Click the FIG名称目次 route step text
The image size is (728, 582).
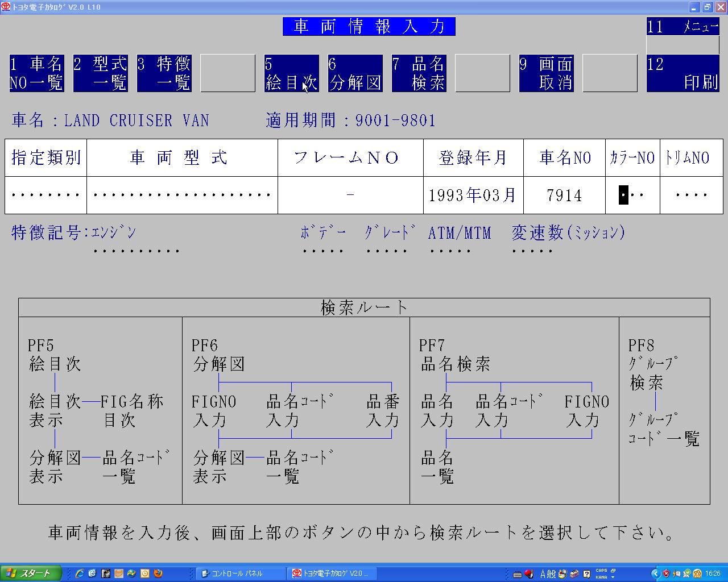[x=133, y=411]
